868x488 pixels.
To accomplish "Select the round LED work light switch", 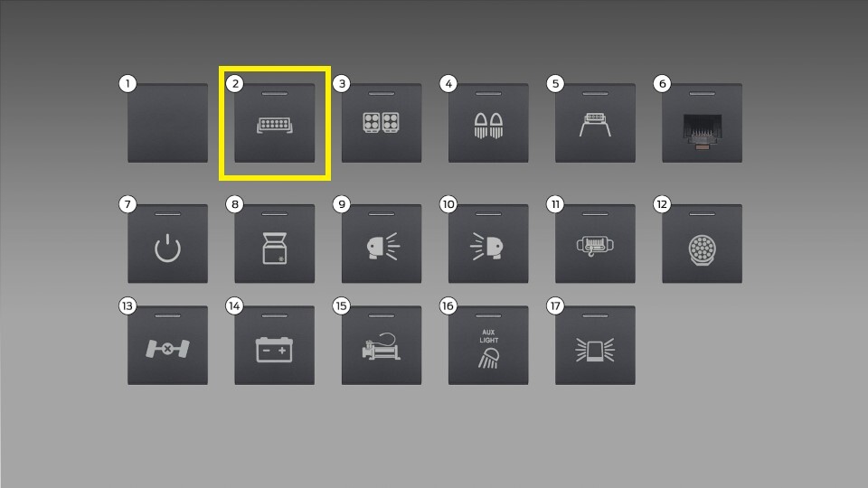I will pyautogui.click(x=702, y=243).
